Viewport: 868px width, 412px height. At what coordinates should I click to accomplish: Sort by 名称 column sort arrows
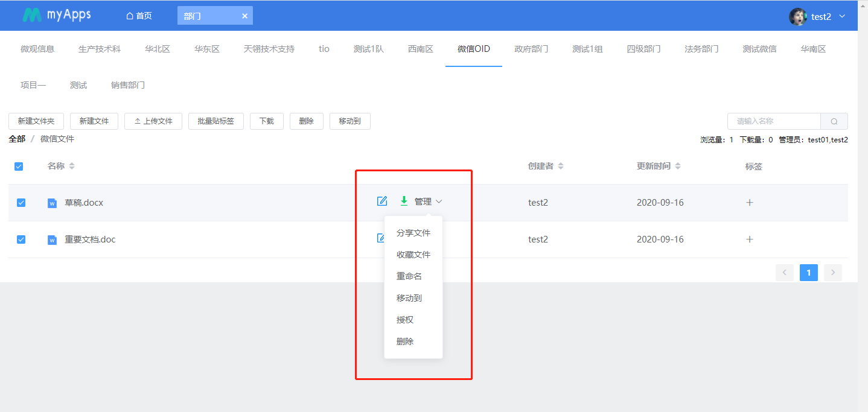(72, 166)
